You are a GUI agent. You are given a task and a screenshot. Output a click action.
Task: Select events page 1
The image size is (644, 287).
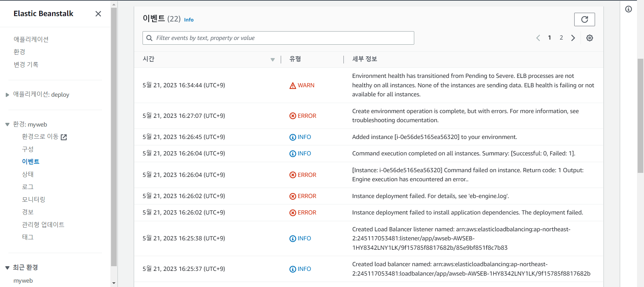coord(549,38)
